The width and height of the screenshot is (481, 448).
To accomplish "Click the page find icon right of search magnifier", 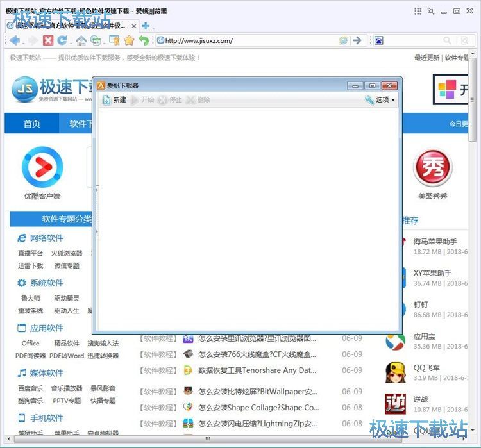I will 464,40.
